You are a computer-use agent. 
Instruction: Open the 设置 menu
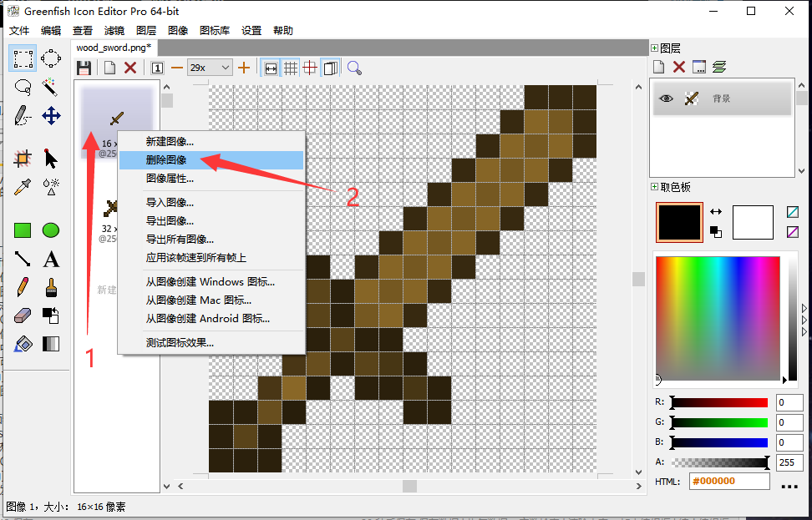(251, 31)
